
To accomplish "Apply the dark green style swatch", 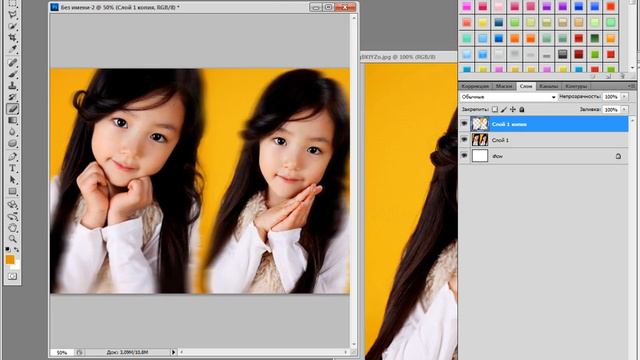I will tap(595, 38).
